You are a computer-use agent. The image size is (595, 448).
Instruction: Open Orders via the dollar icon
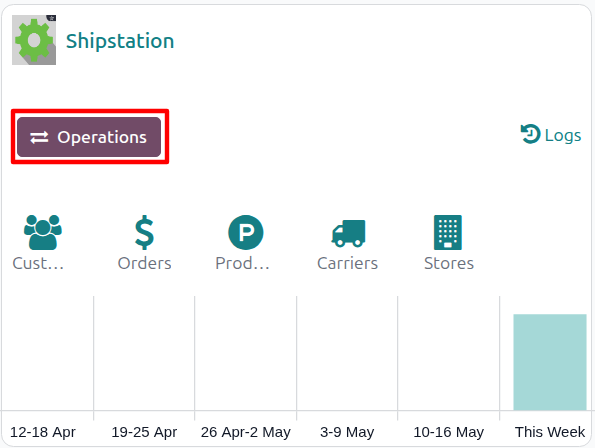(x=145, y=232)
